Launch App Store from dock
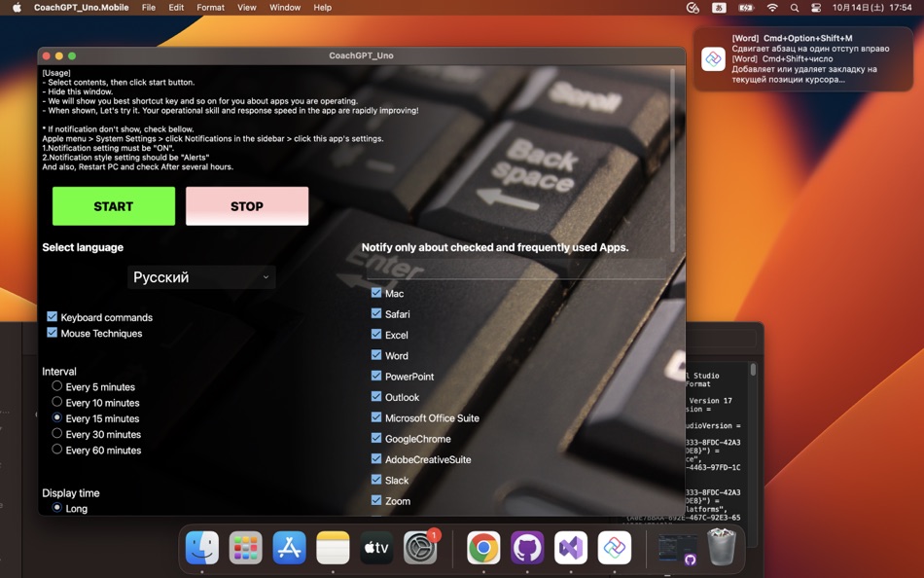This screenshot has width=924, height=578. 289,547
